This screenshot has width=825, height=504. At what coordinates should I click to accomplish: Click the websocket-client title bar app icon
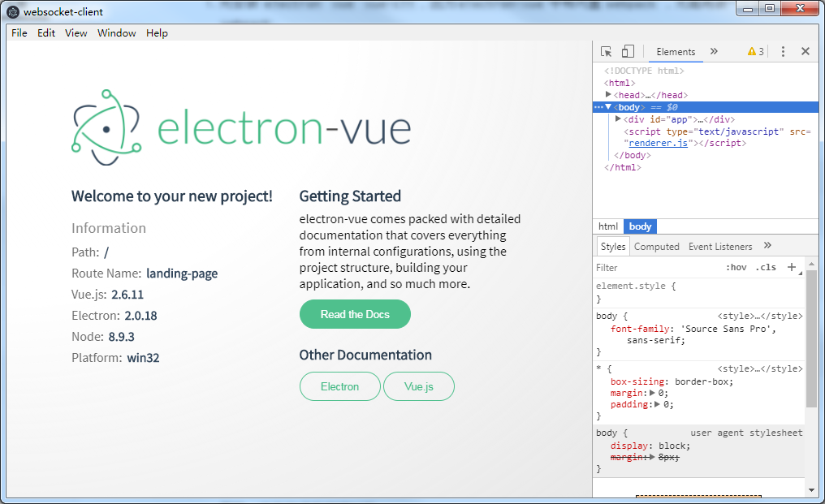pyautogui.click(x=11, y=11)
